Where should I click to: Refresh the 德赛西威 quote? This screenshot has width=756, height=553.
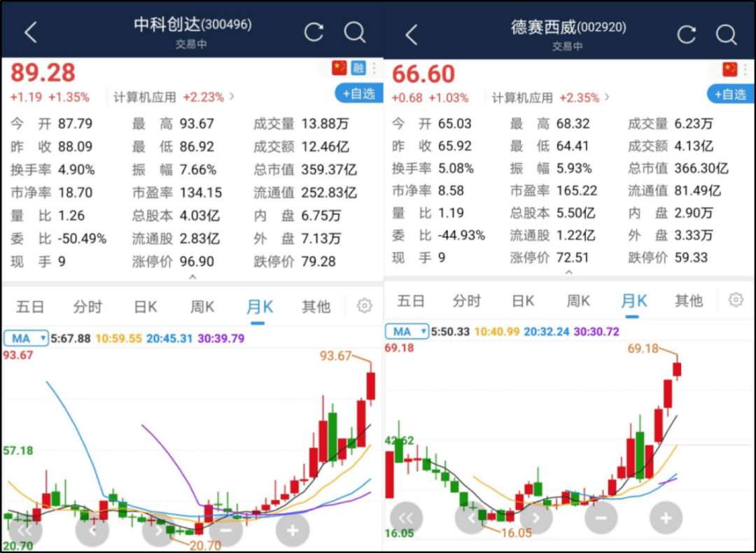click(686, 35)
